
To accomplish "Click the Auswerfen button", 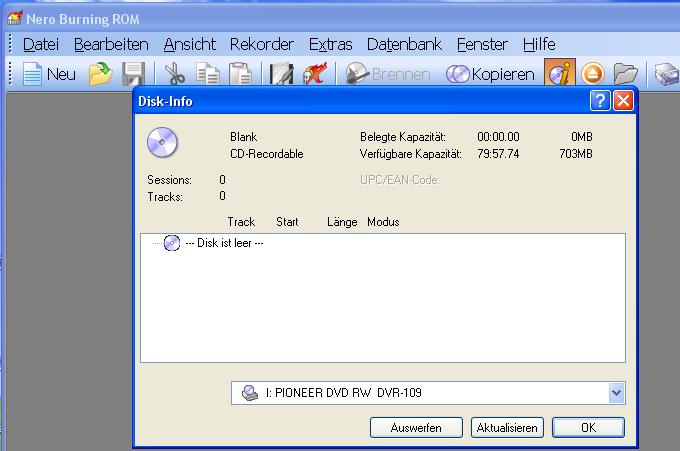I will click(416, 428).
